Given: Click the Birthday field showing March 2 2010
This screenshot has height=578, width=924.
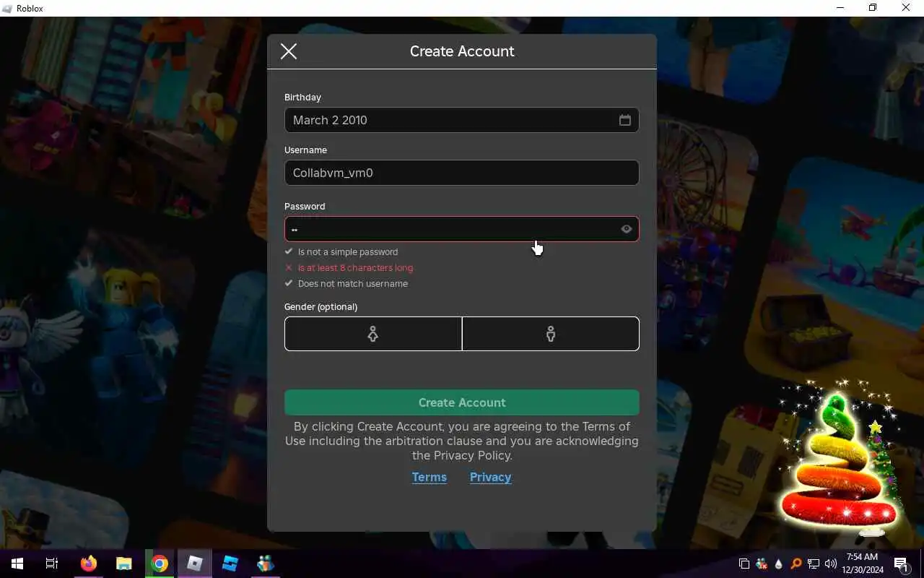Looking at the screenshot, I should (x=462, y=120).
